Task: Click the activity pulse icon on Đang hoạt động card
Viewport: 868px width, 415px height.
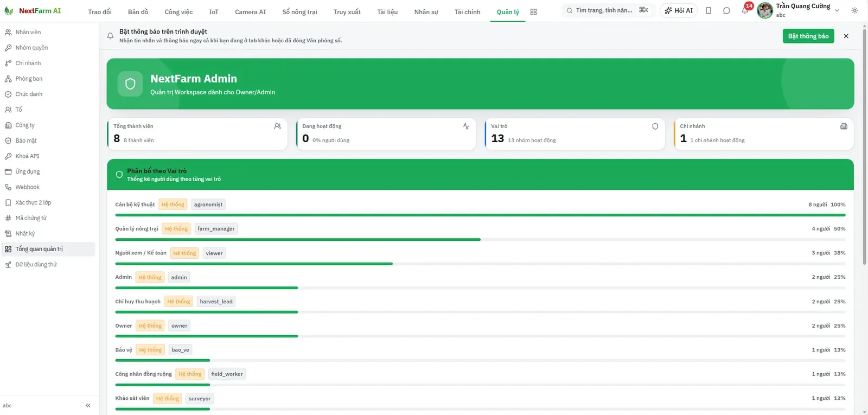Action: (466, 126)
